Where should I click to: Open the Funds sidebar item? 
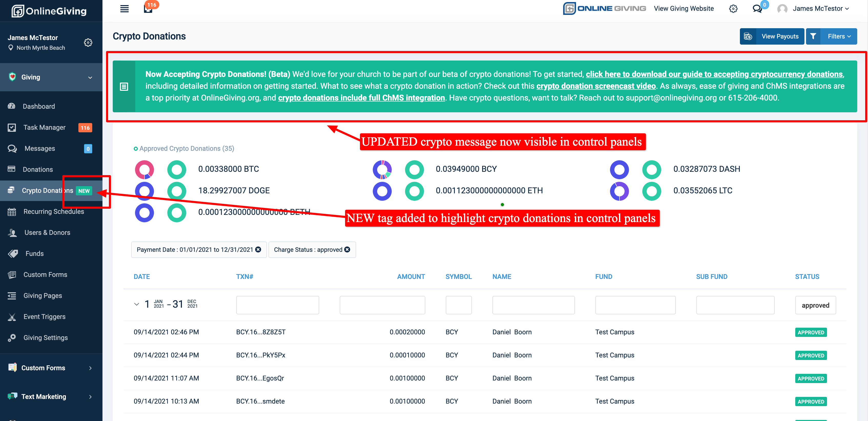34,254
